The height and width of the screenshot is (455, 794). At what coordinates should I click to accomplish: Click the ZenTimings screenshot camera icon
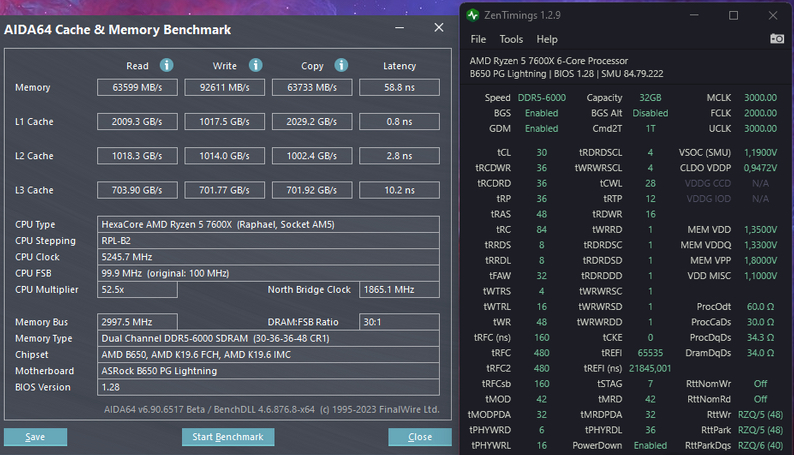tap(777, 38)
